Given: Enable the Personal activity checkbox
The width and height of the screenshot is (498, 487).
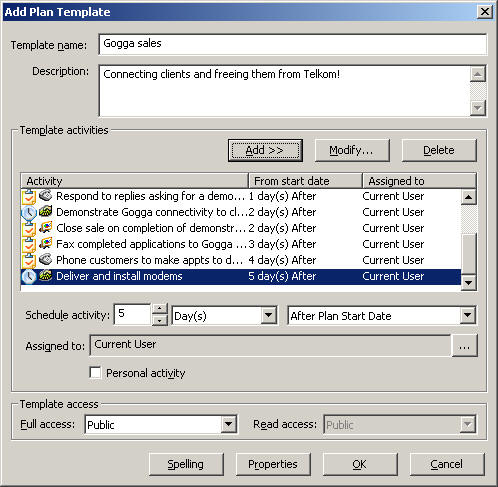Looking at the screenshot, I should (x=95, y=372).
